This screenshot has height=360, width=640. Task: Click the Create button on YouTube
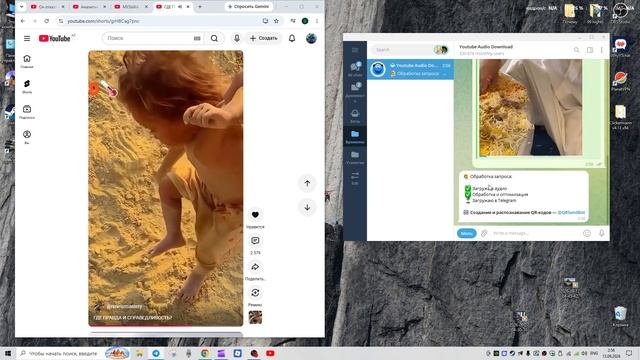(x=263, y=38)
